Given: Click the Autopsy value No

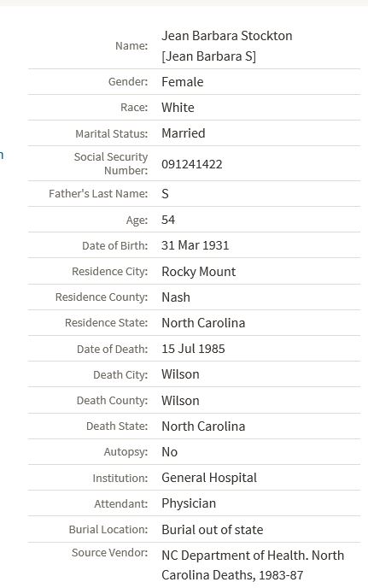Looking at the screenshot, I should point(169,452).
